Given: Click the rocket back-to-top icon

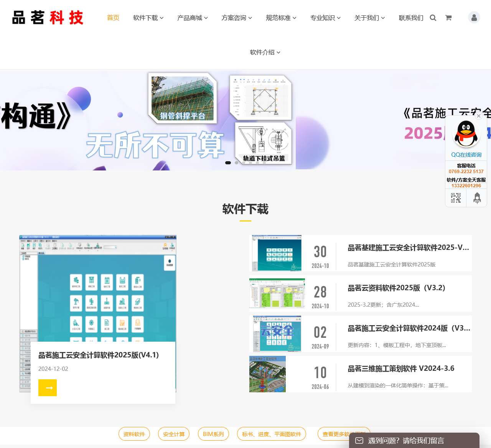Looking at the screenshot, I should coord(477,198).
